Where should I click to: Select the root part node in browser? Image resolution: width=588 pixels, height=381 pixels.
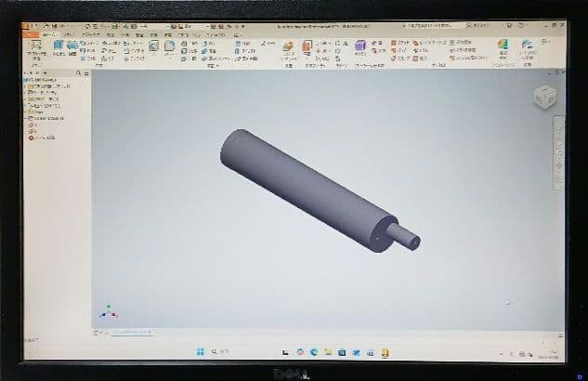click(x=41, y=80)
